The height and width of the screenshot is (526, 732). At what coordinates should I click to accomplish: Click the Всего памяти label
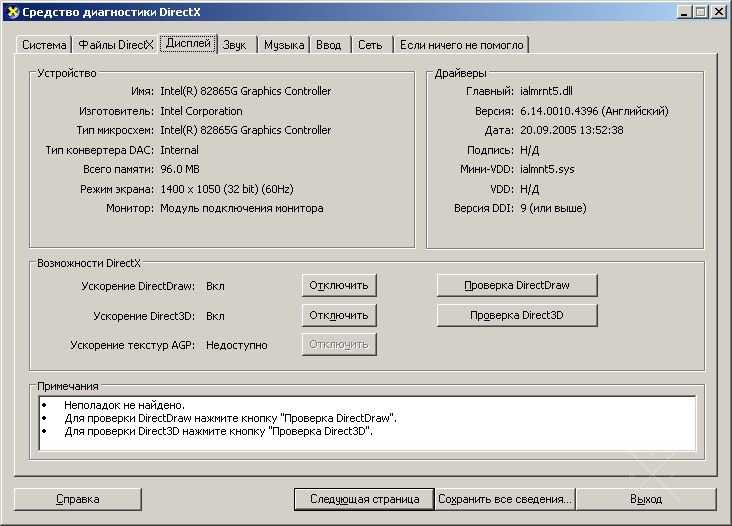(119, 169)
